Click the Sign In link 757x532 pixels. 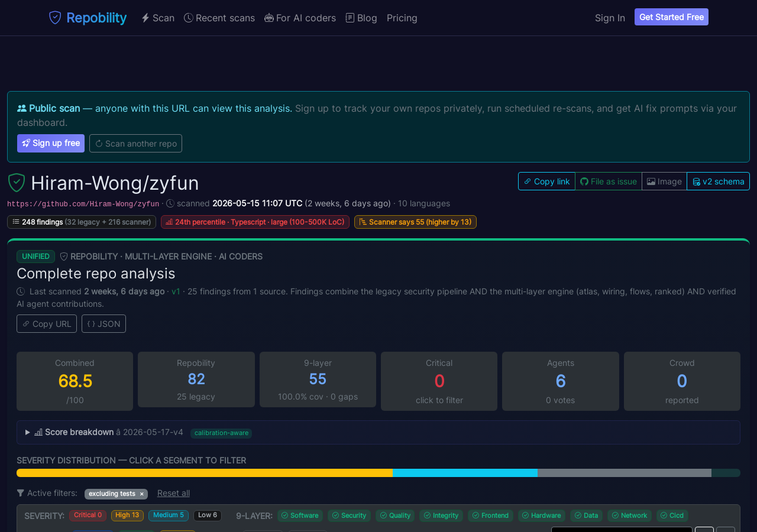610,18
